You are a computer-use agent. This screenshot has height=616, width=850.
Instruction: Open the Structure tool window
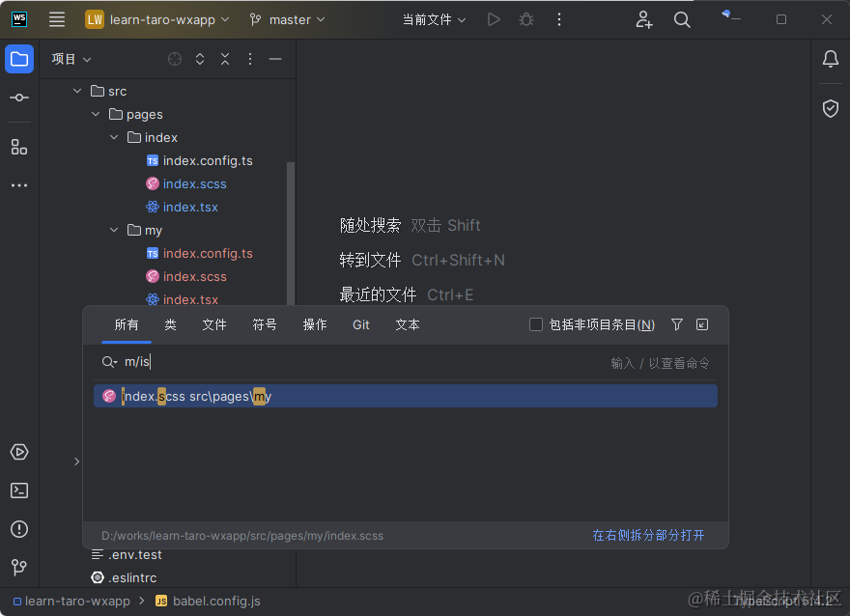pyautogui.click(x=19, y=147)
